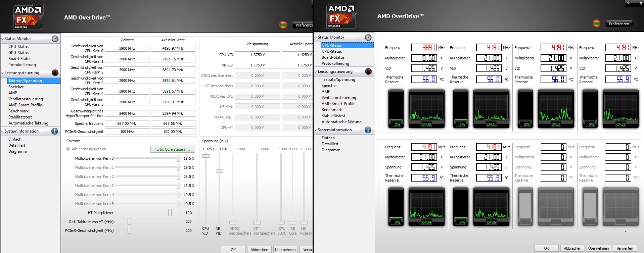Image resolution: width=644 pixels, height=253 pixels.
Task: Click the HT-Multiplizierer slider handle
Action: [x=170, y=213]
